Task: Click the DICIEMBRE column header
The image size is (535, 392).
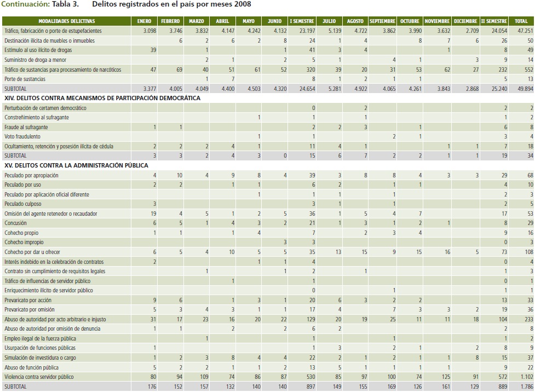Action: click(x=465, y=21)
